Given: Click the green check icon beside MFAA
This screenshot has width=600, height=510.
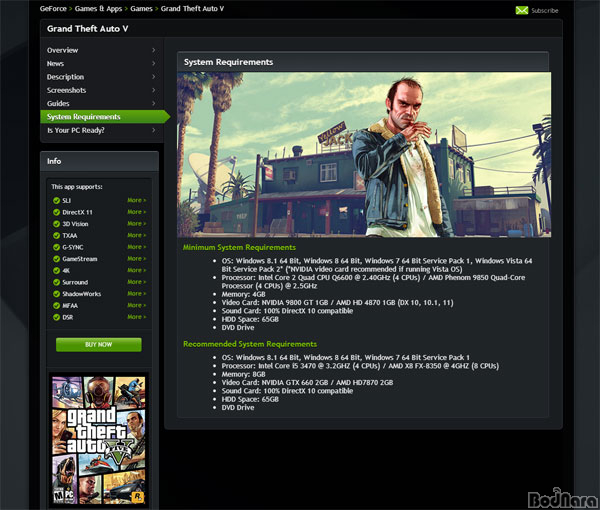Looking at the screenshot, I should 56,306.
